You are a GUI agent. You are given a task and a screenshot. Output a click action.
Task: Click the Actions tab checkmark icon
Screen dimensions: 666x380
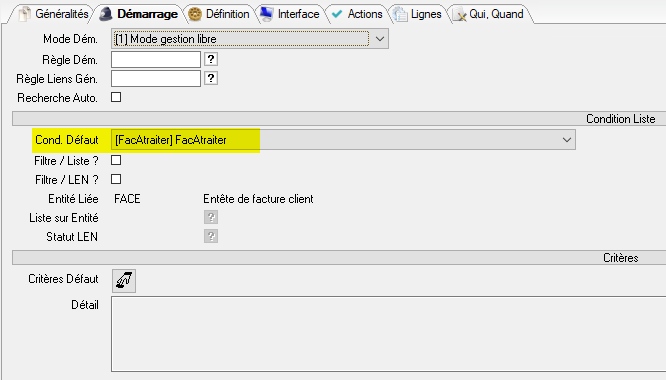(x=337, y=14)
